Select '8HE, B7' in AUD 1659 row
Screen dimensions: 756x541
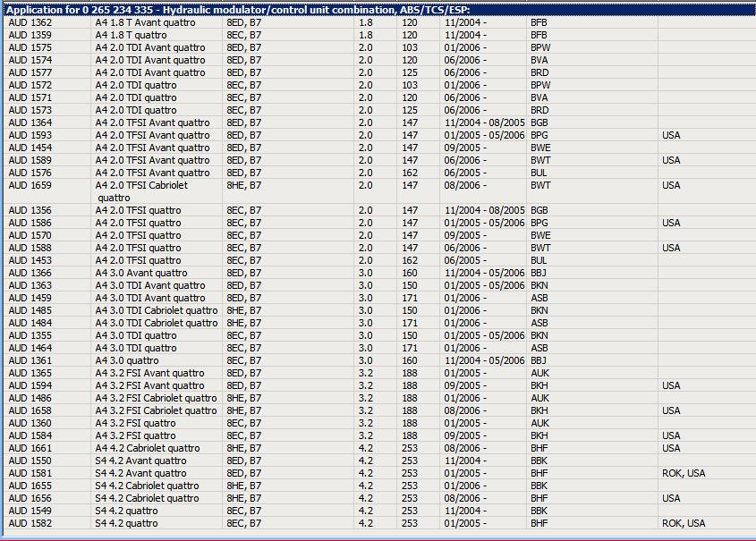[x=244, y=185]
